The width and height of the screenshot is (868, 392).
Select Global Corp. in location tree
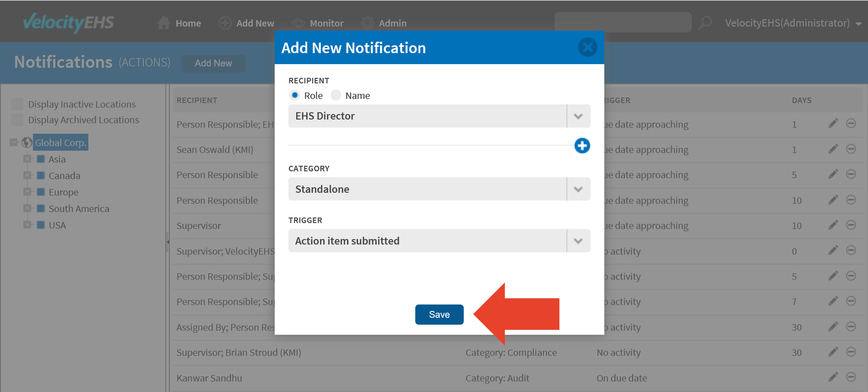point(61,143)
